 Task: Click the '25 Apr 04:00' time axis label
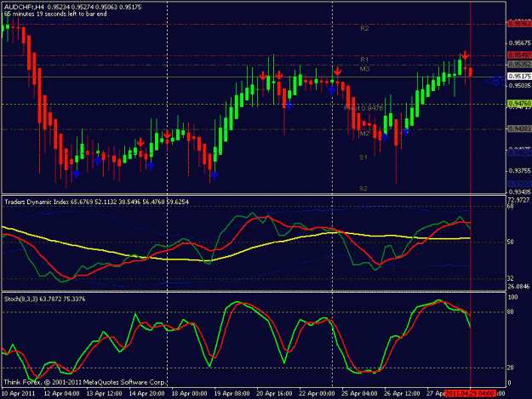coord(359,393)
